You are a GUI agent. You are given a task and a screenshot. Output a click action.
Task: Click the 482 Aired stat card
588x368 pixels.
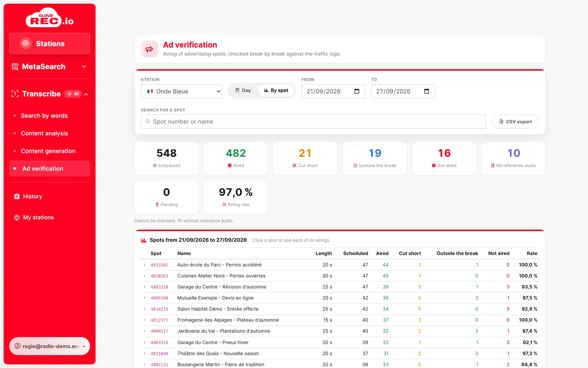tap(236, 158)
